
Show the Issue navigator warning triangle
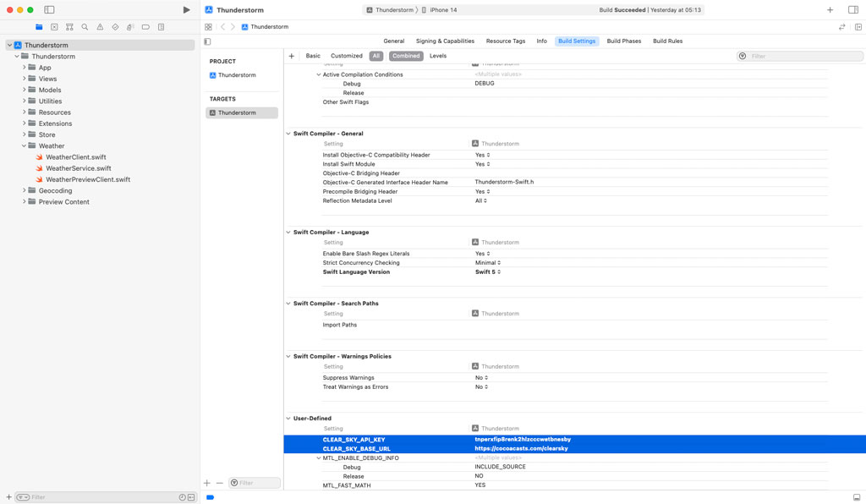tap(100, 26)
